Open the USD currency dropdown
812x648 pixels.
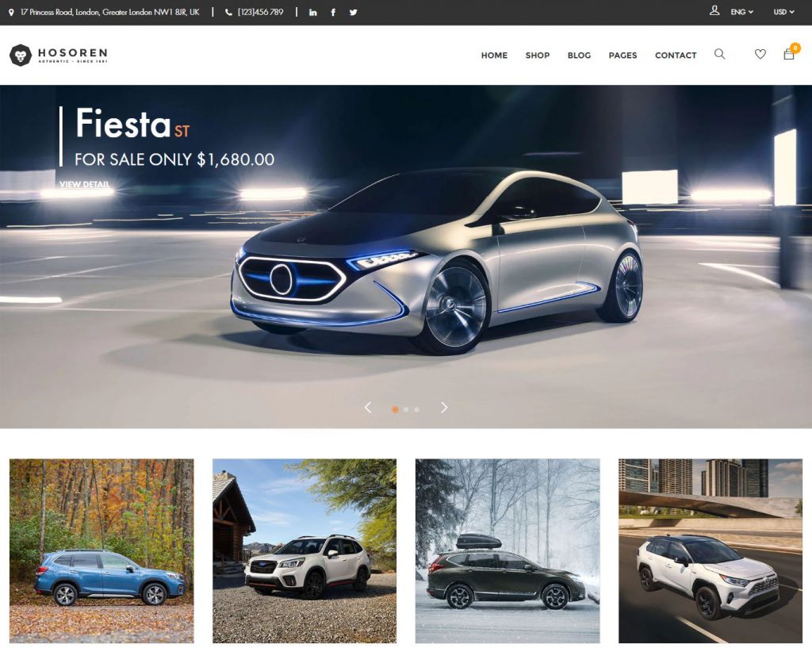tap(783, 12)
